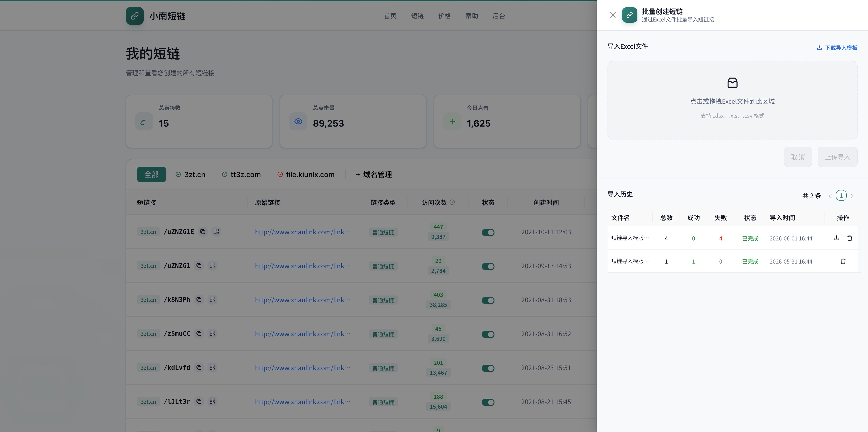Click the 共 2 条 total label
868x432 pixels.
click(x=811, y=196)
